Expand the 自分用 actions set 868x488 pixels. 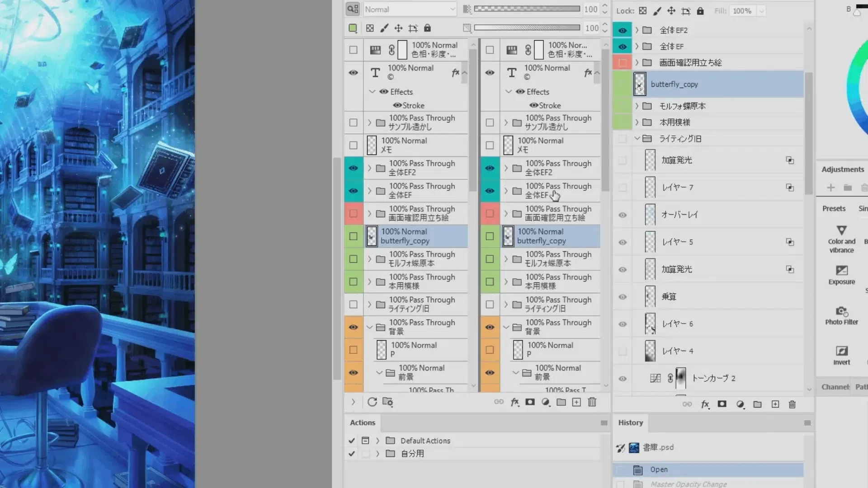coord(377,454)
